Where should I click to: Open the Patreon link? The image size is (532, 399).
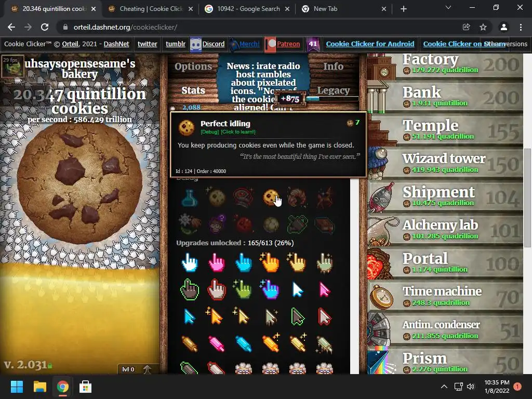[x=288, y=44]
